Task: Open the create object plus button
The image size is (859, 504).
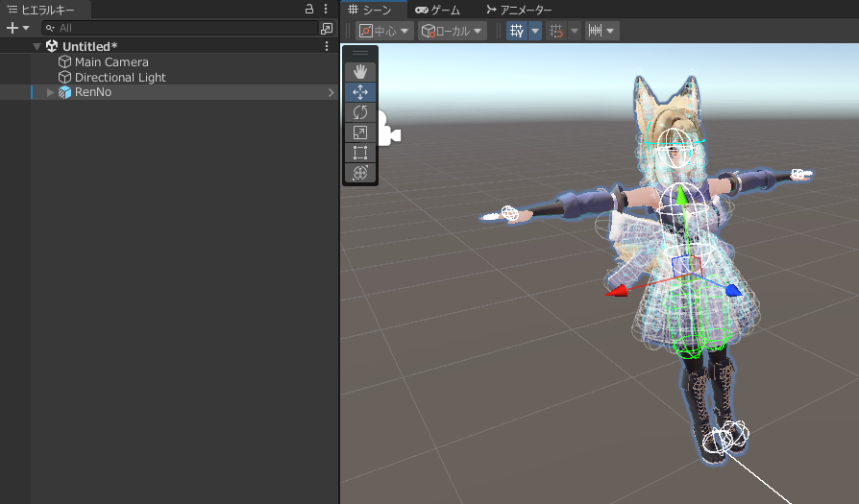Action: point(17,29)
